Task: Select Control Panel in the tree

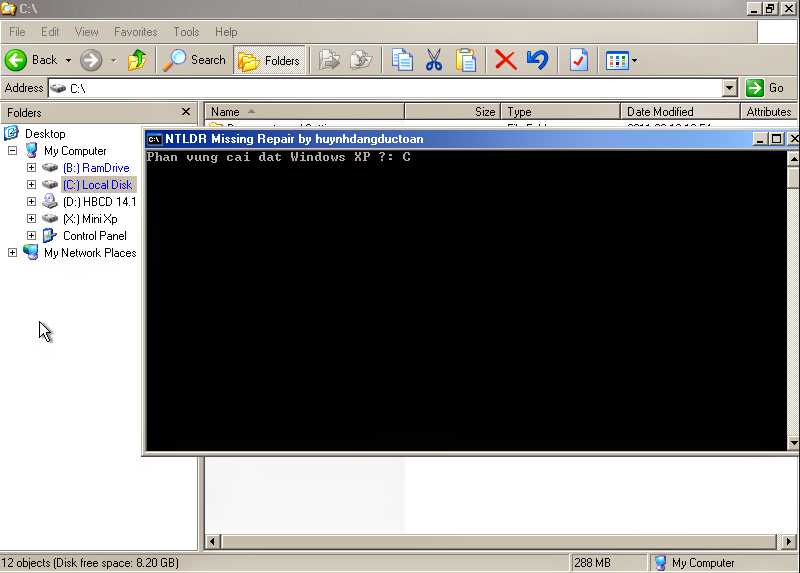Action: pos(94,235)
